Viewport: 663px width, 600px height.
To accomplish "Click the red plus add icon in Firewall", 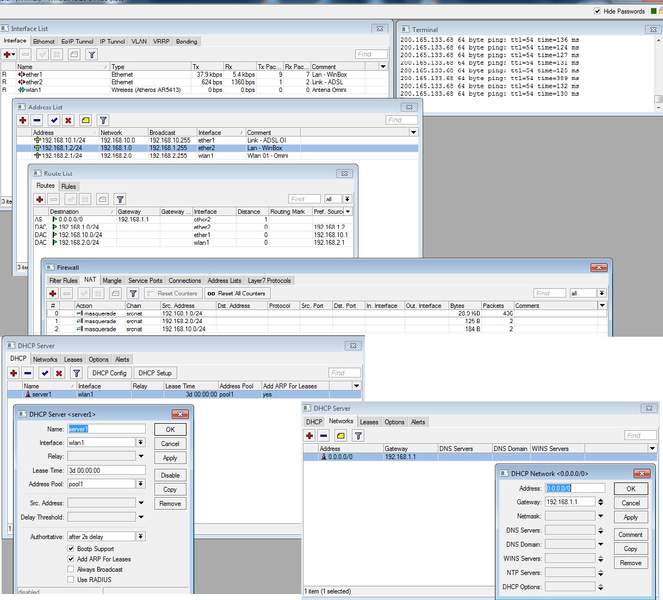I will pyautogui.click(x=53, y=293).
